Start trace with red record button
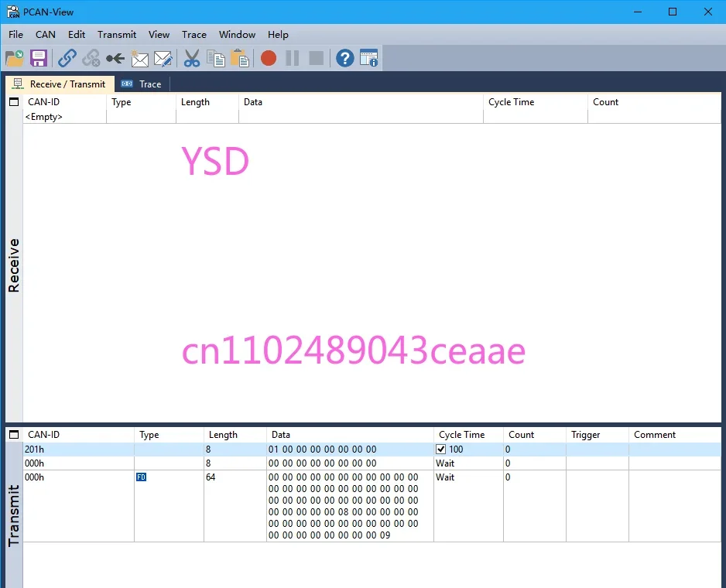Image resolution: width=726 pixels, height=588 pixels. pos(269,58)
